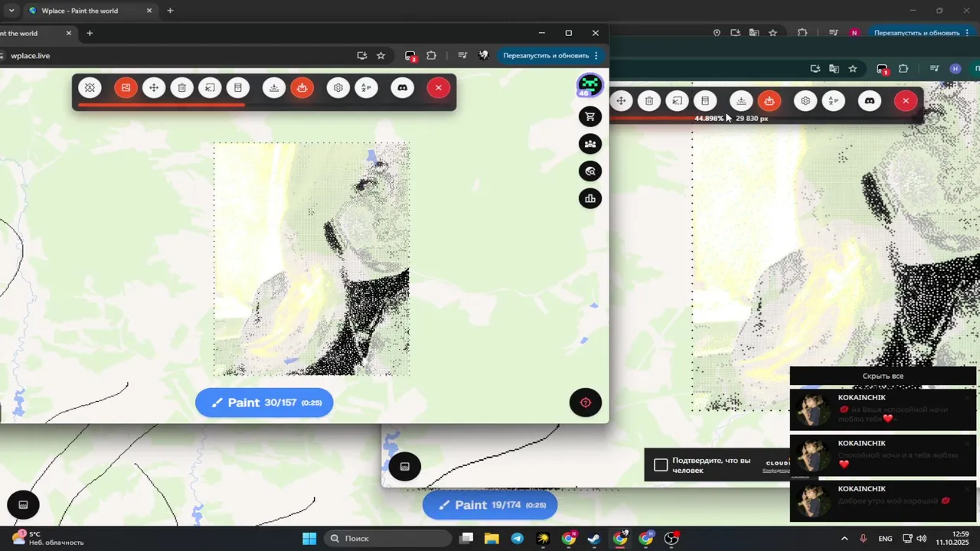
Task: Click 'Скрыть все' to hide notifications
Action: pyautogui.click(x=883, y=377)
